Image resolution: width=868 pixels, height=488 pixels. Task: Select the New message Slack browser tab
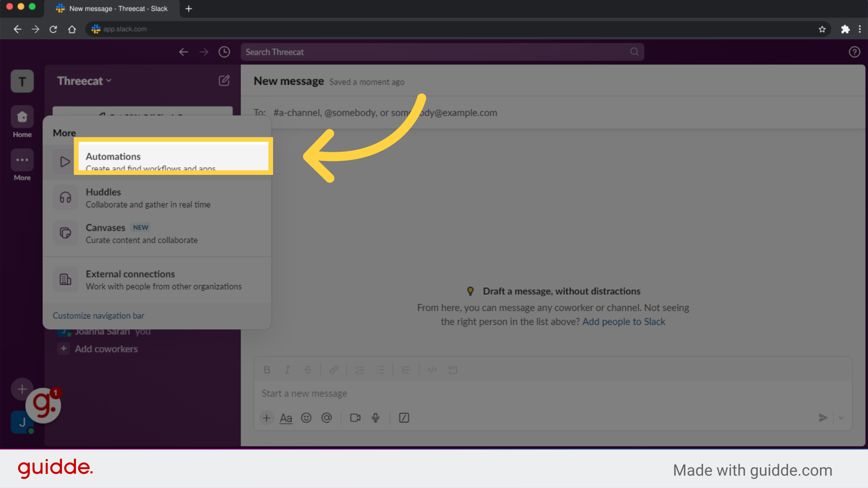tap(112, 9)
